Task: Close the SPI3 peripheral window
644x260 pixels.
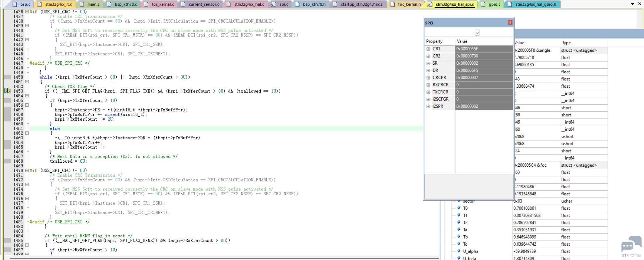Action: [x=510, y=22]
